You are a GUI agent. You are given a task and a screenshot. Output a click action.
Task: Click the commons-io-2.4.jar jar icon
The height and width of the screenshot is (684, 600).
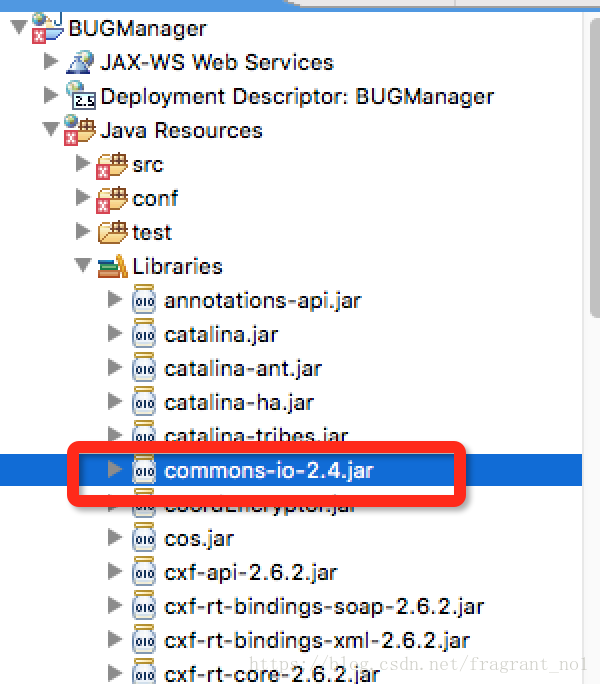coord(144,469)
